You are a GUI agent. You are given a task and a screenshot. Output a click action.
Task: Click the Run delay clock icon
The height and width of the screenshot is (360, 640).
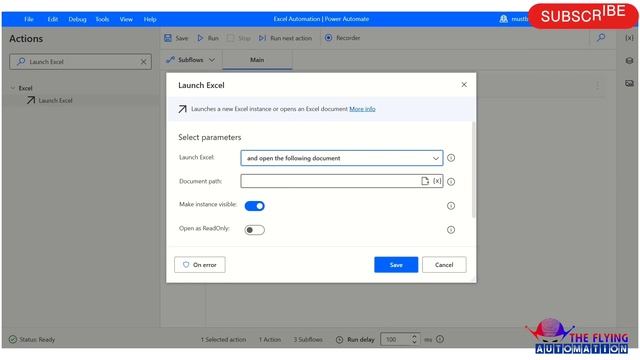pyautogui.click(x=339, y=340)
